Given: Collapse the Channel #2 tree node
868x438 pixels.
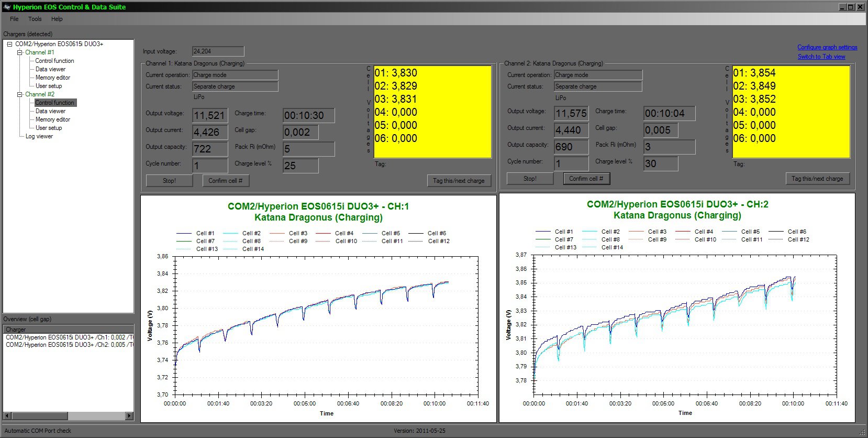Looking at the screenshot, I should 19,94.
